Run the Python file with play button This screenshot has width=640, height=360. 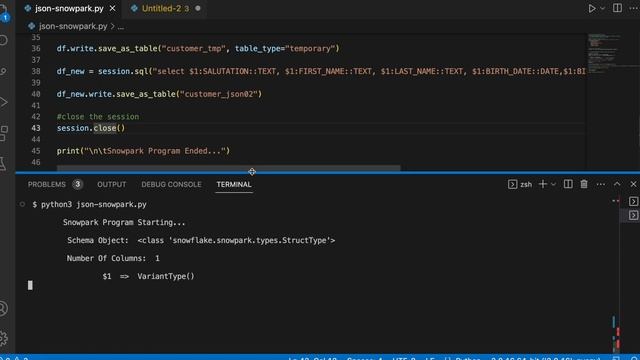(591, 8)
